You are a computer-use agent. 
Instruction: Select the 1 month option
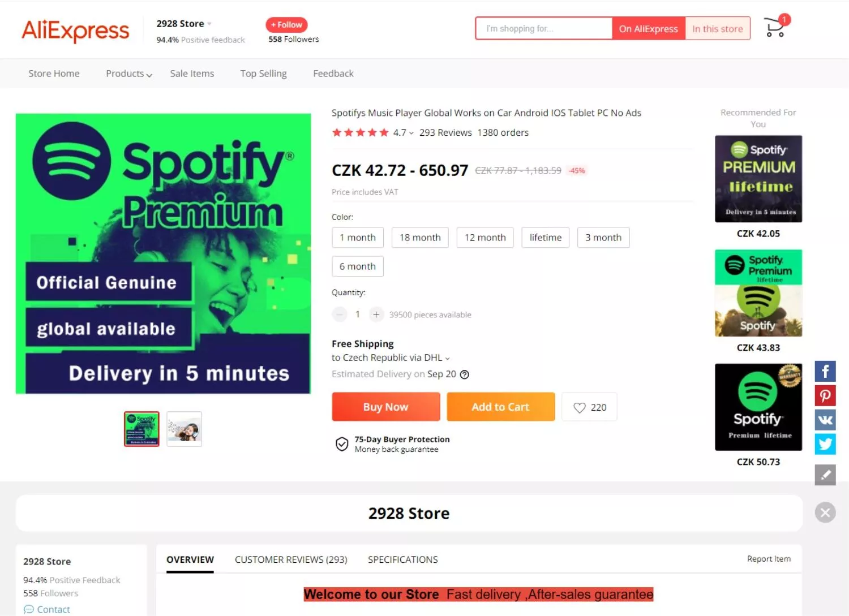coord(358,238)
